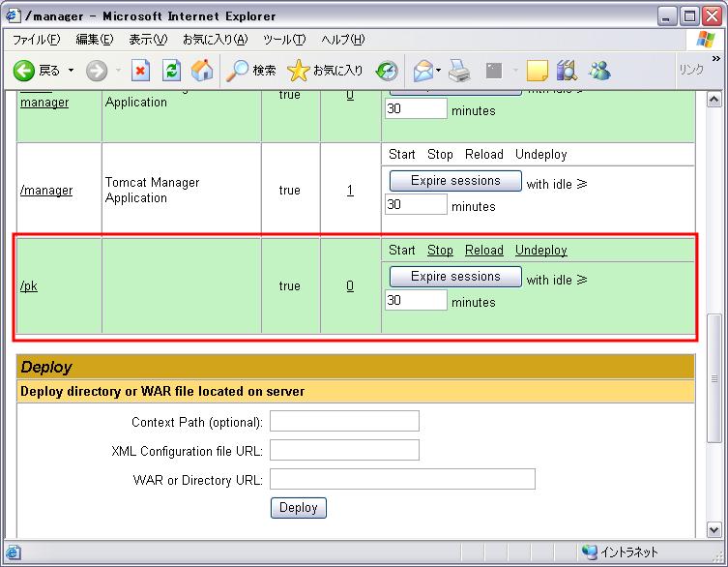
Task: Click idle minutes field for /manager
Action: [x=416, y=204]
